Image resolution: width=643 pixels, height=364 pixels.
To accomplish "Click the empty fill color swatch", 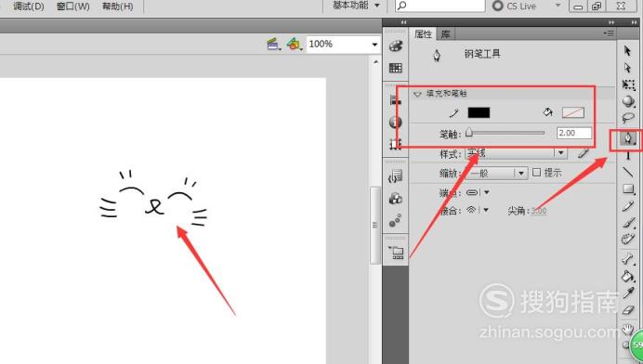I will click(x=573, y=112).
